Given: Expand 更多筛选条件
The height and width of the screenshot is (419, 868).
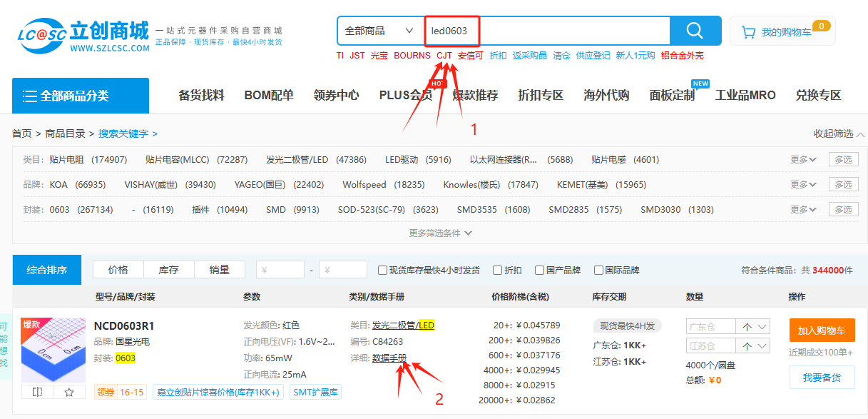Looking at the screenshot, I should tap(440, 233).
